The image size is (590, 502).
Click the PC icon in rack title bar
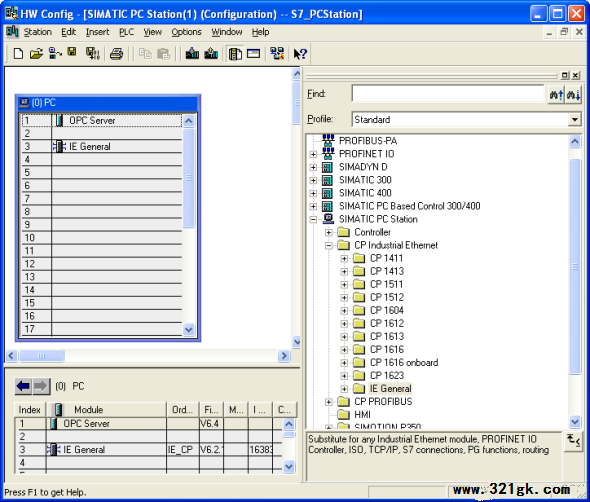click(24, 102)
